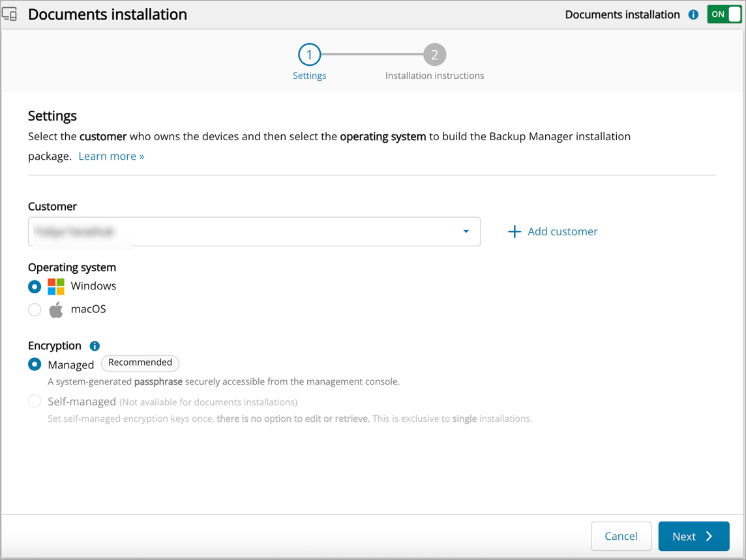Viewport: 746px width, 560px height.
Task: Select the Windows radio button
Action: point(35,286)
